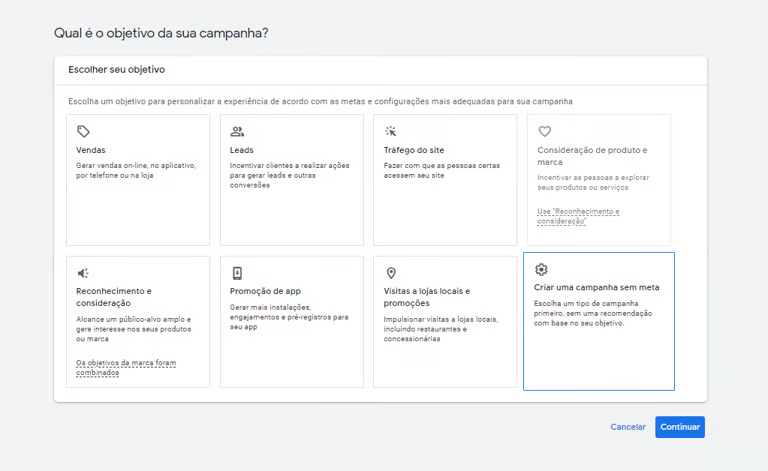Click the phone download icon for Promoção de app

point(237,273)
